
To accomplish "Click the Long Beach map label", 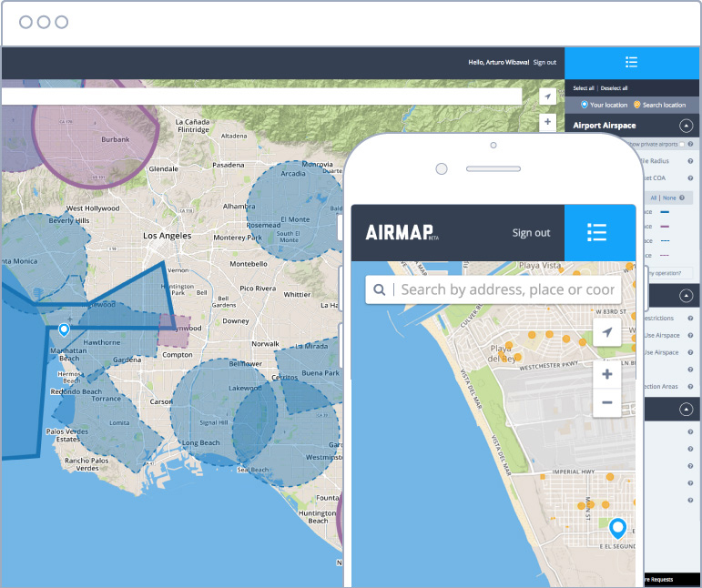I will [201, 443].
